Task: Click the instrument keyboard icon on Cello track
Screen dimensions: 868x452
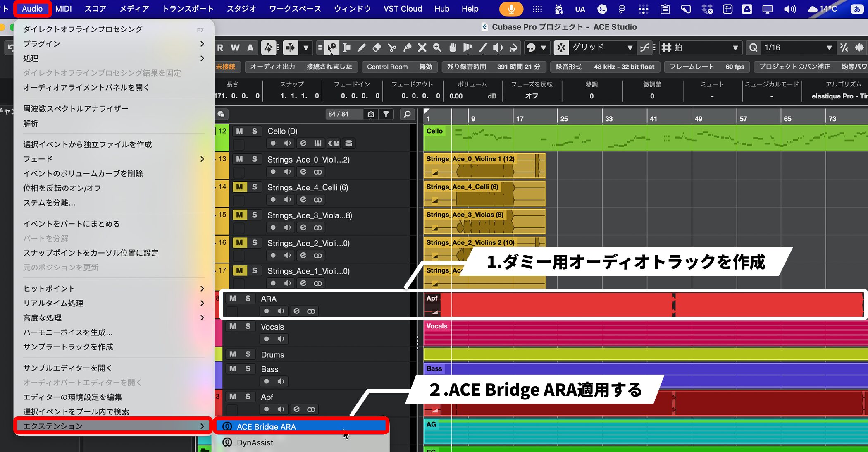Action: pyautogui.click(x=317, y=143)
